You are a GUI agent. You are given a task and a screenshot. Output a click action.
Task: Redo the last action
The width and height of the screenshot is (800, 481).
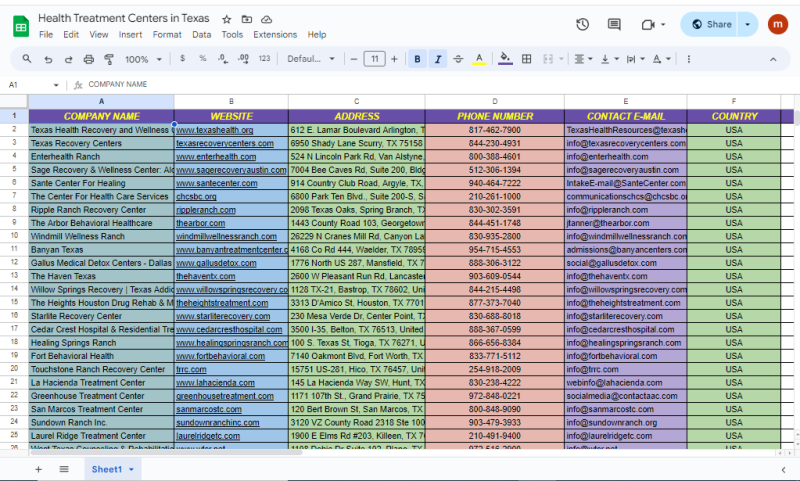68,59
